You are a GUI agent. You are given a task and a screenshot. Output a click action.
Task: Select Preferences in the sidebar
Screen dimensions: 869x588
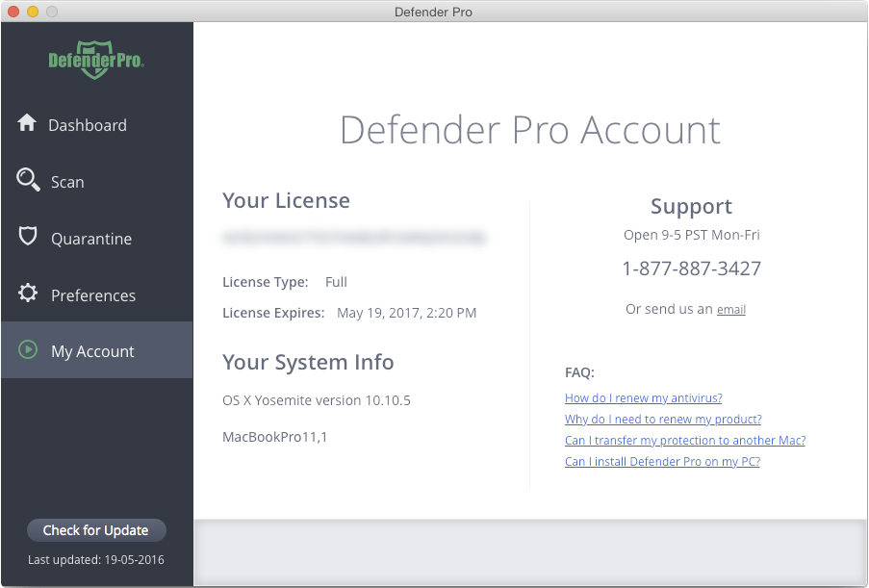[x=97, y=294]
